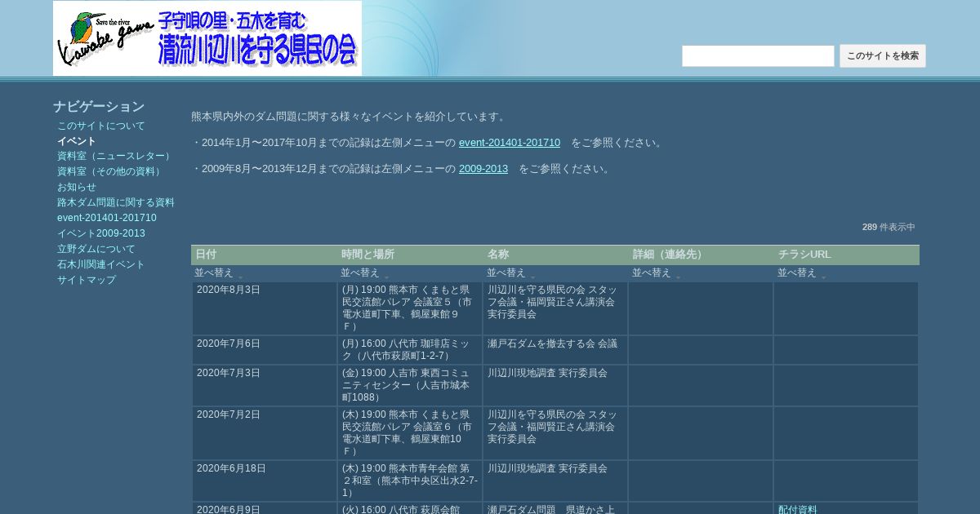Click the 珈琲店ミック location cell
Image resolution: width=980 pixels, height=514 pixels.
click(x=410, y=350)
